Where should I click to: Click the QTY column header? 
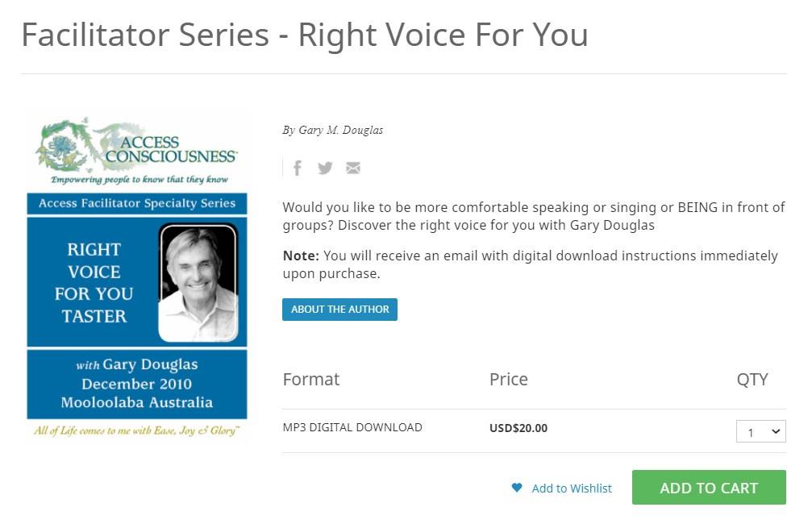click(752, 379)
